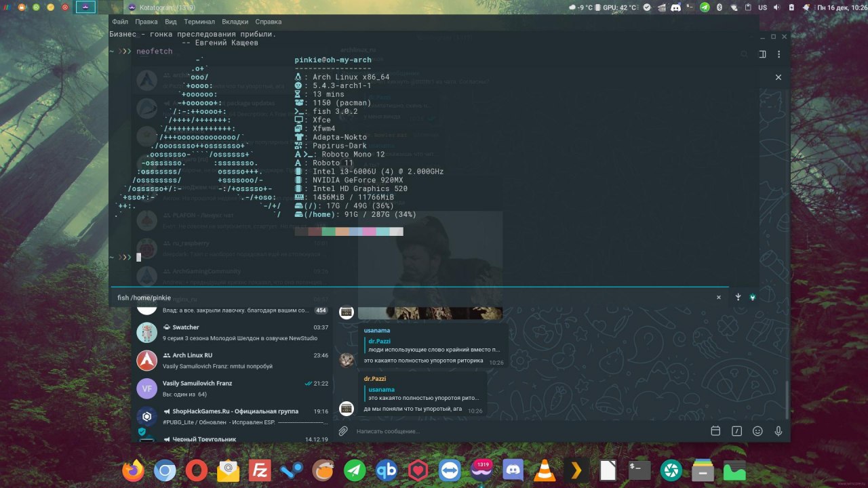The image size is (868, 488).
Task: Select the fish /home/pinkie terminal tab
Action: 418,298
